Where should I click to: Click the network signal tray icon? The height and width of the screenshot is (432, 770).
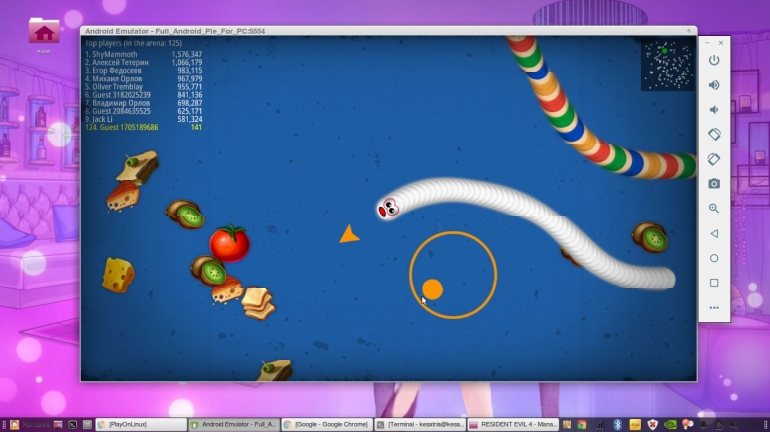point(600,425)
